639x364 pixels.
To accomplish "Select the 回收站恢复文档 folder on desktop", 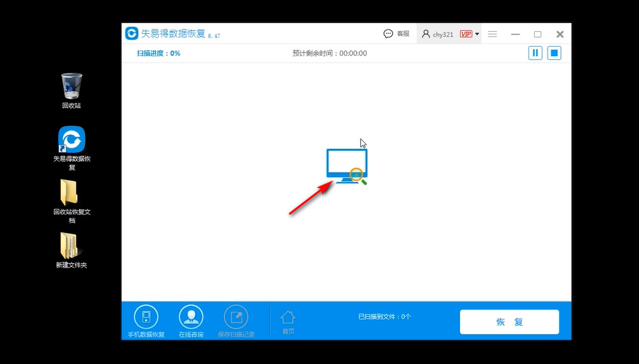I will coord(72,202).
